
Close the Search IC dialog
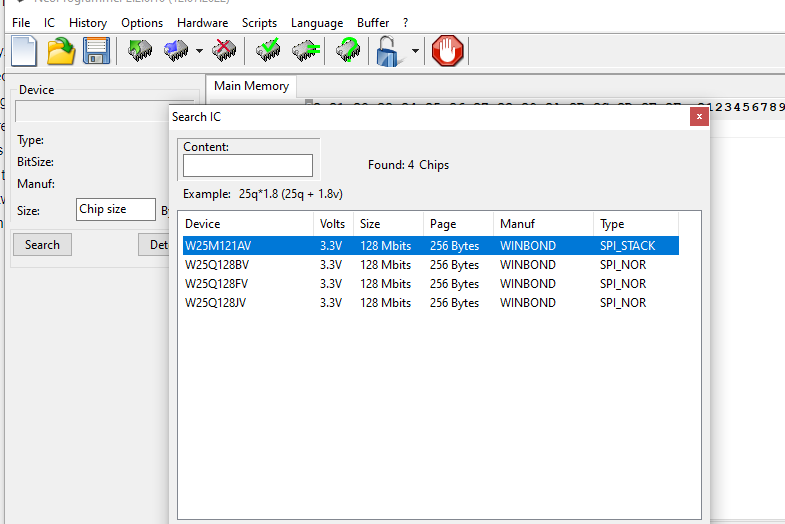point(700,117)
